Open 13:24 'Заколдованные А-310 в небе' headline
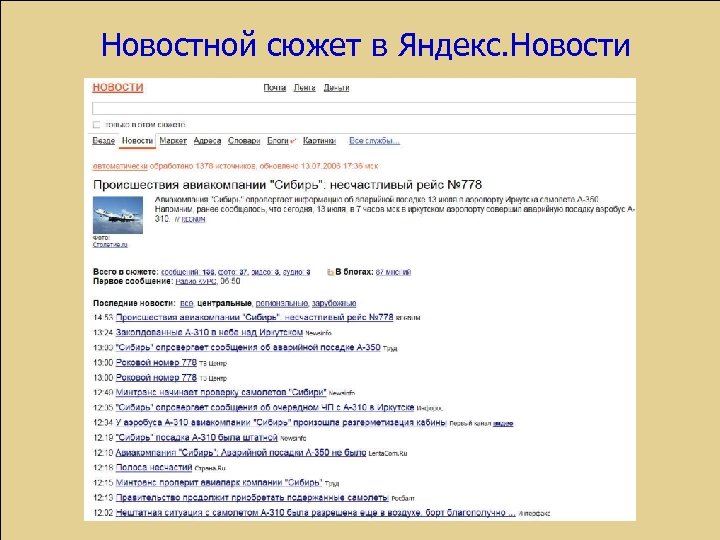 pos(209,332)
